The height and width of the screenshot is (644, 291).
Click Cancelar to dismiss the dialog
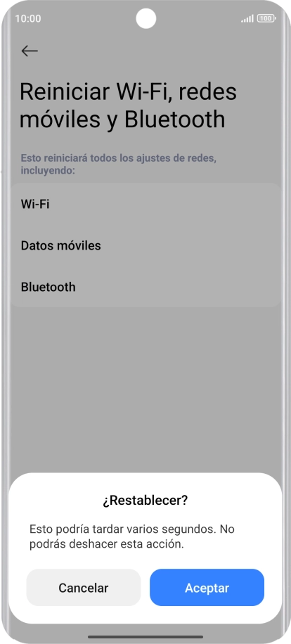(x=84, y=587)
